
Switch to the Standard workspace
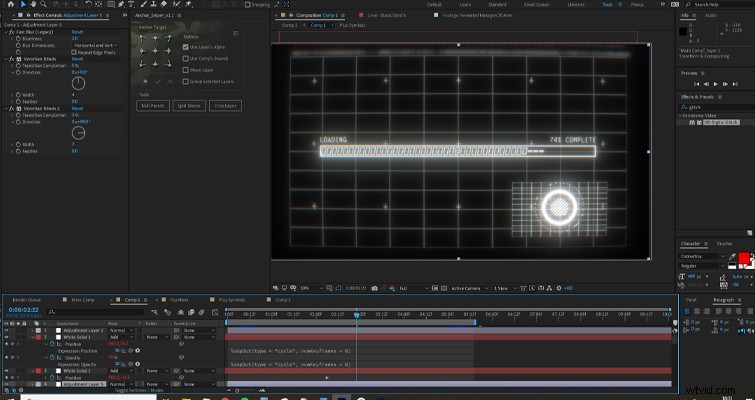coord(497,4)
